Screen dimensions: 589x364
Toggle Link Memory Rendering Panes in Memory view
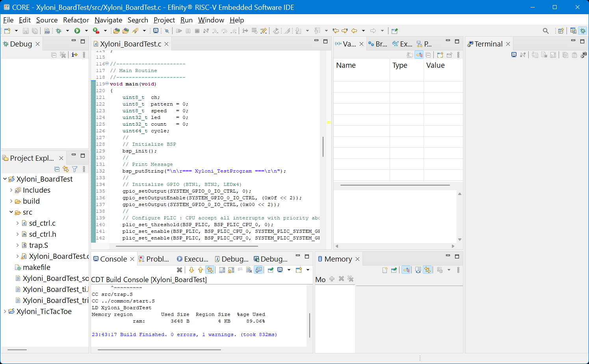pos(427,270)
